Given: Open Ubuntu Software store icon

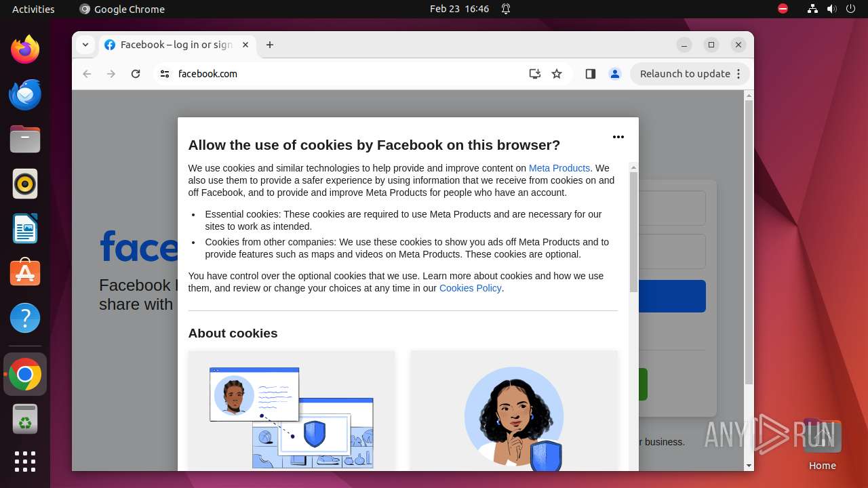Looking at the screenshot, I should click(x=25, y=272).
